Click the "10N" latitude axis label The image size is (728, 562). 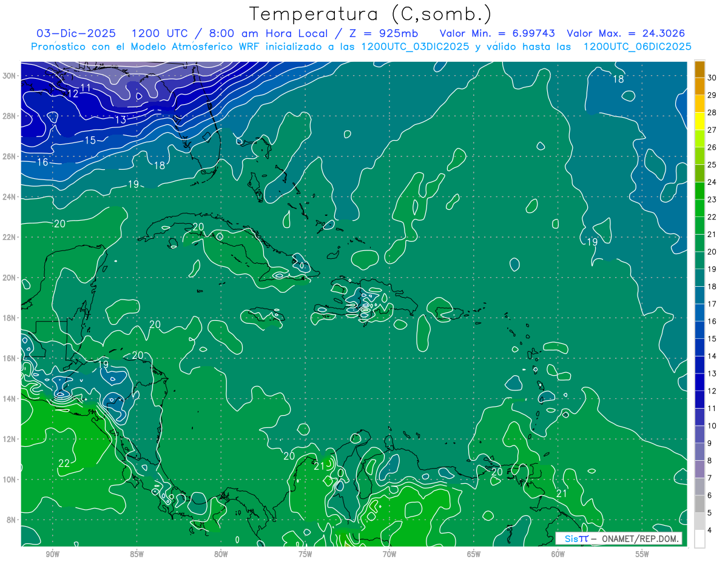pyautogui.click(x=10, y=480)
